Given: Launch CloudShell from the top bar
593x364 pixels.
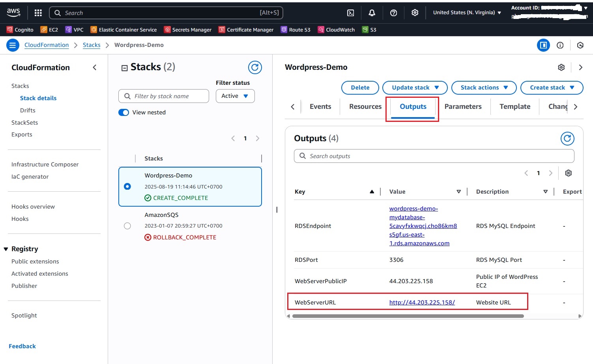Looking at the screenshot, I should click(x=350, y=13).
